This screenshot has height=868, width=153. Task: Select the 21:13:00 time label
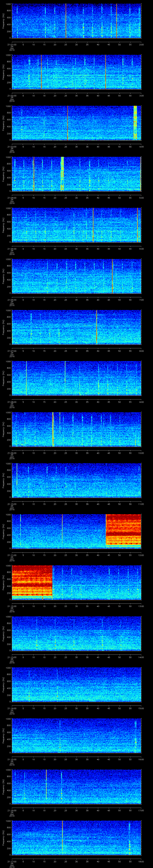(x=12, y=657)
